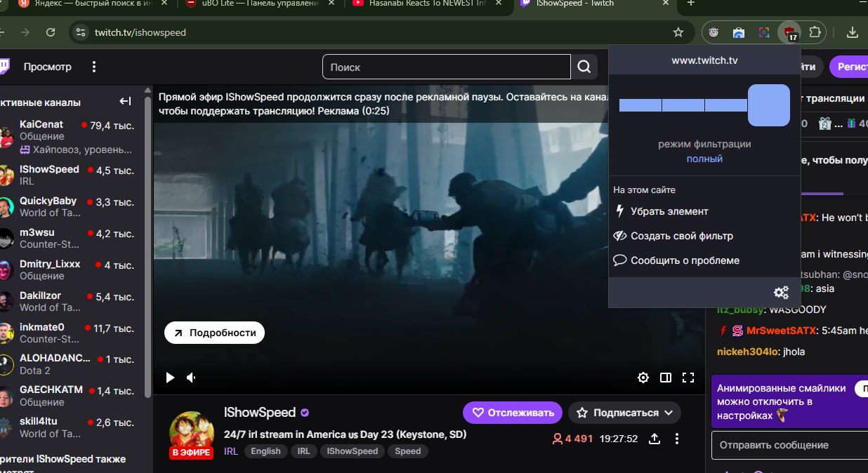Viewport: 868px width, 473px height.
Task: Switch to the Яндекс browser tab
Action: click(91, 4)
